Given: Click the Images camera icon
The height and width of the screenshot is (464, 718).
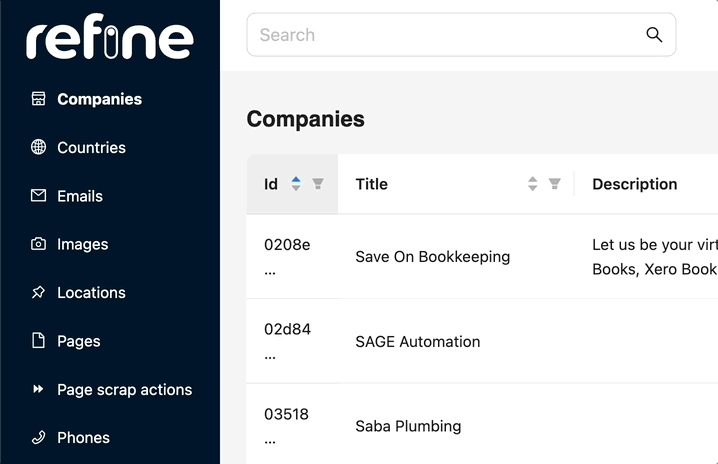Looking at the screenshot, I should click(38, 244).
